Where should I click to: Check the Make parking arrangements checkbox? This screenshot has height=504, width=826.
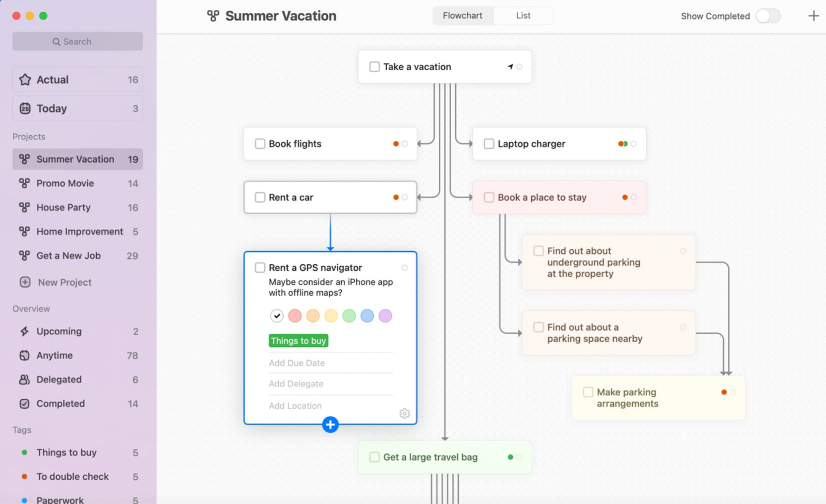tap(588, 392)
